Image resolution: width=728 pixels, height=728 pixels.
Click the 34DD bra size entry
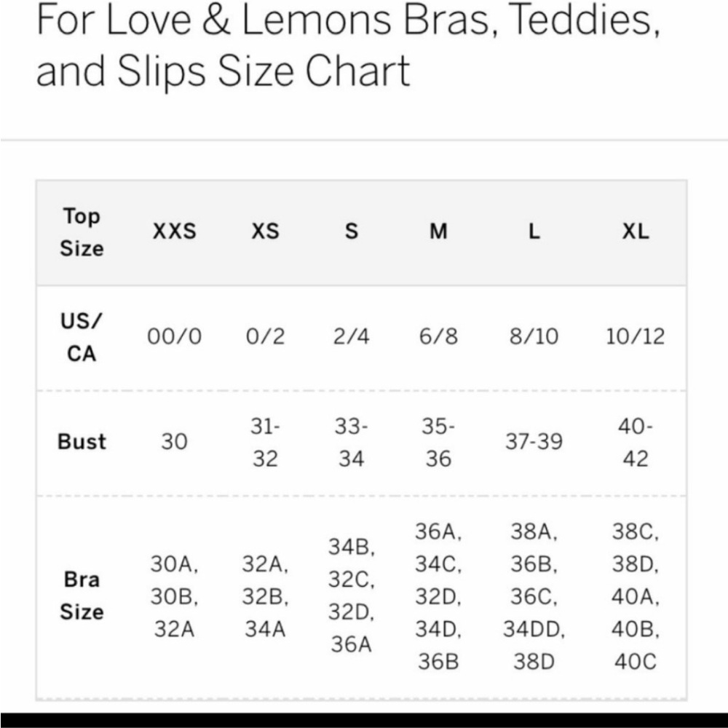tap(534, 629)
